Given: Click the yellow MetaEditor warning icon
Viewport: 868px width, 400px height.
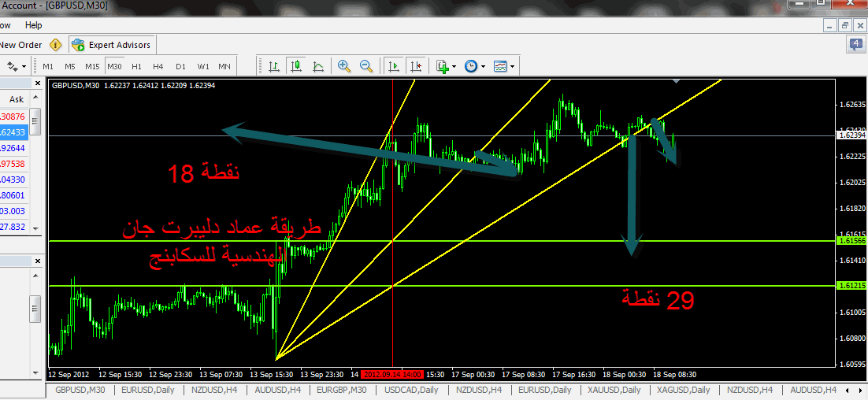Looking at the screenshot, I should click(55, 45).
